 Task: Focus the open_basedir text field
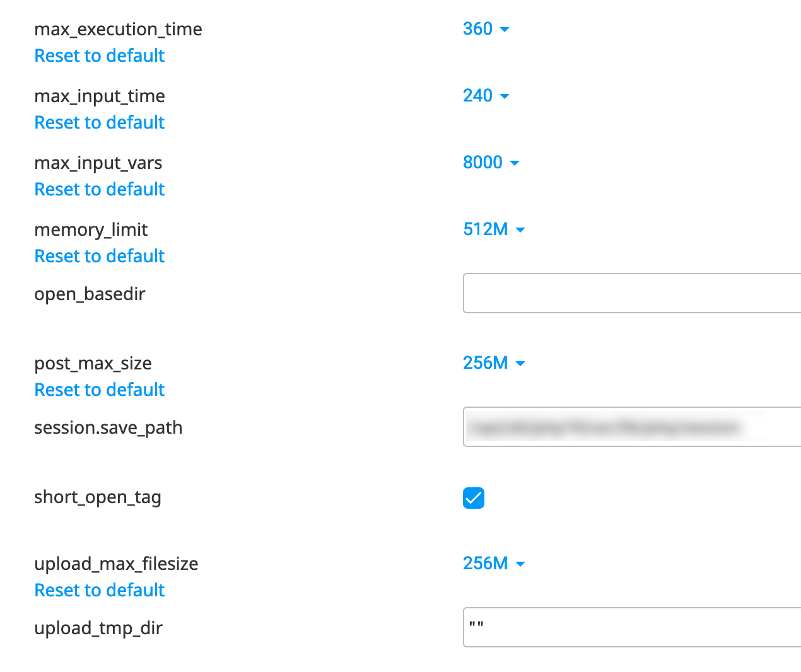tap(632, 293)
